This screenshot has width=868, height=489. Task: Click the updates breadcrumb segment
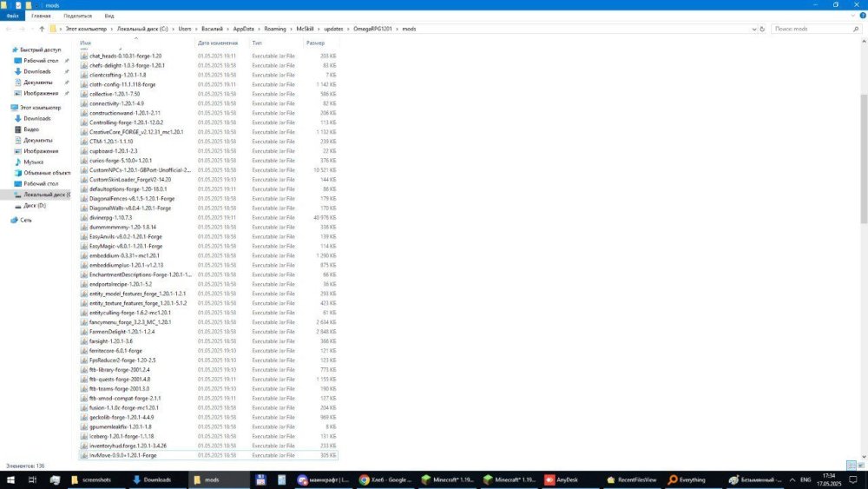(x=333, y=29)
